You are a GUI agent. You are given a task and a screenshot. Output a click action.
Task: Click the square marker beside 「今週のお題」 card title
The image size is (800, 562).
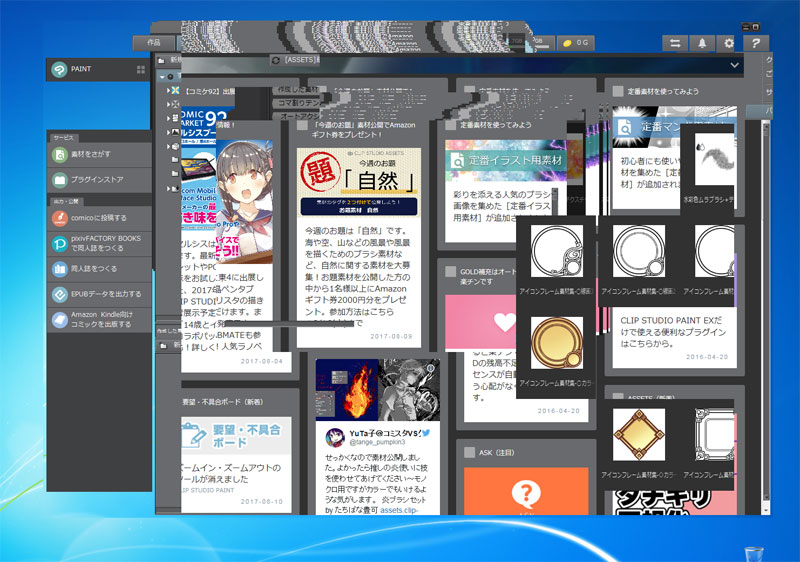[303, 125]
